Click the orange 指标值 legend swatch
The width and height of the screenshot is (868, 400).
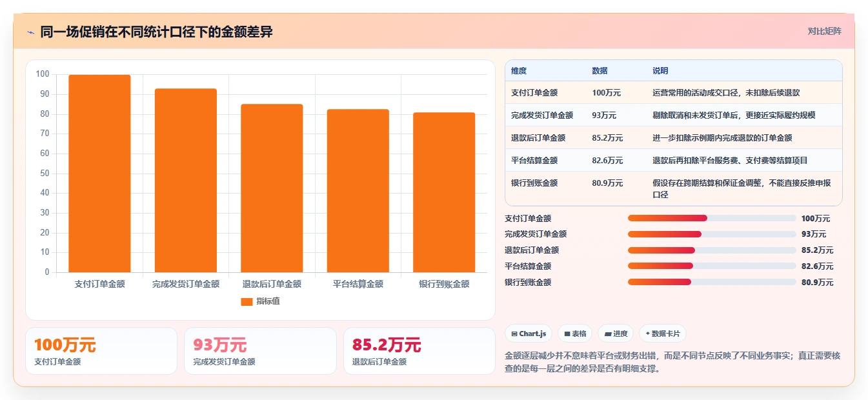(x=247, y=301)
